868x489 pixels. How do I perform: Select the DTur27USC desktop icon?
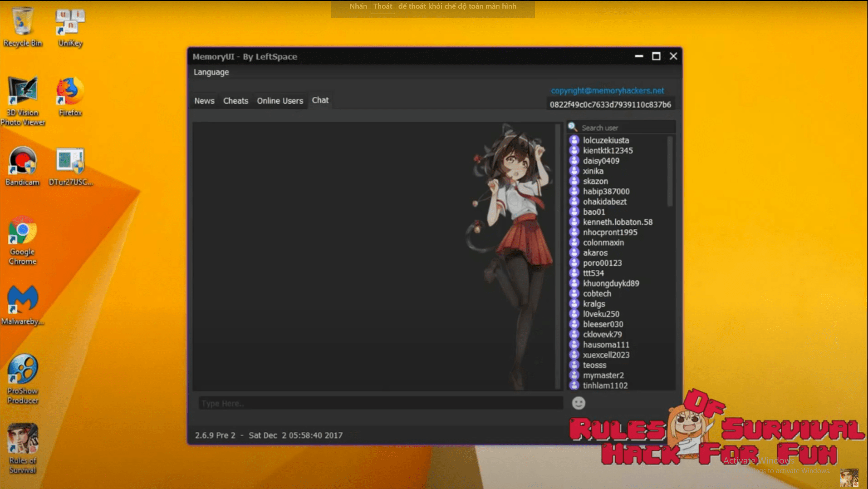tap(71, 166)
